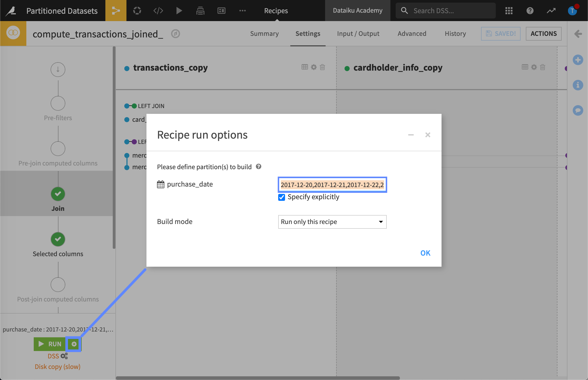588x380 pixels.
Task: Select Run only this recipe build mode
Action: coord(332,222)
